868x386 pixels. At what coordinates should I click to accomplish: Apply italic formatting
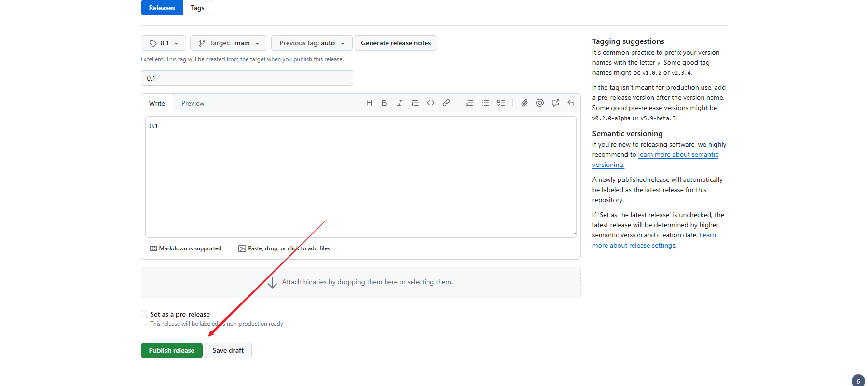click(400, 103)
